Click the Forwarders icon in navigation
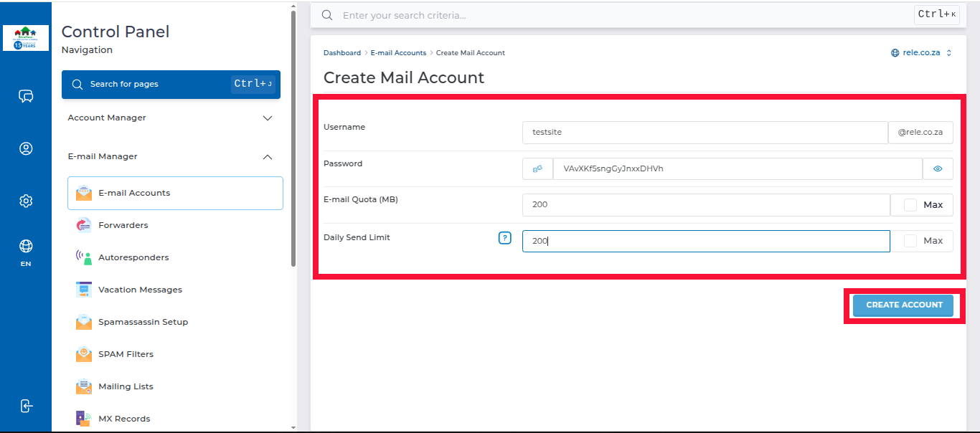The height and width of the screenshot is (433, 980). (84, 225)
